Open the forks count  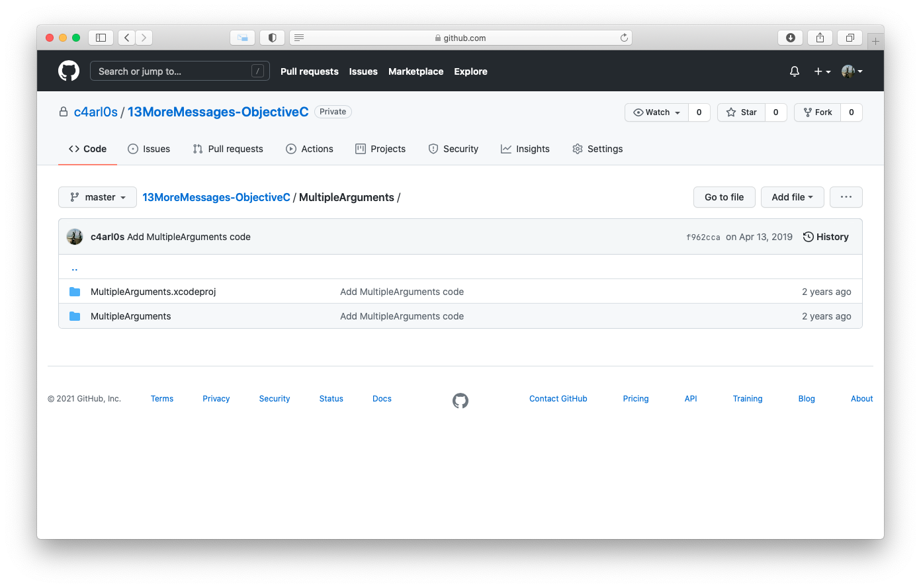pyautogui.click(x=852, y=112)
